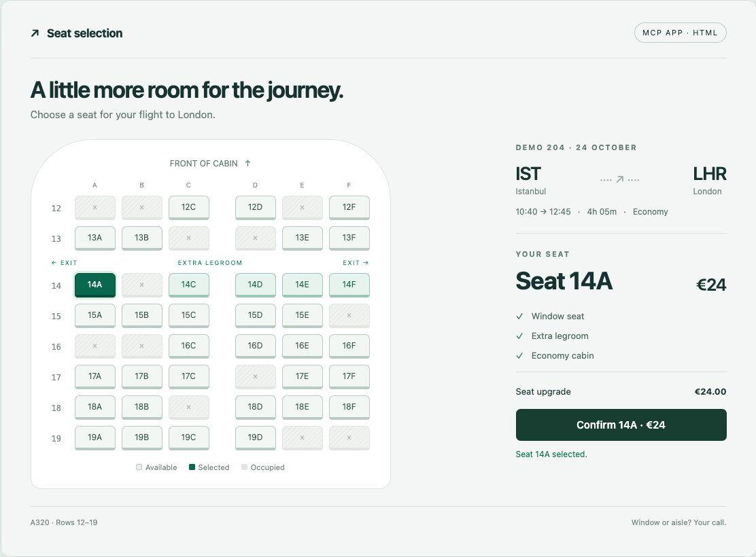
Task: Confirm 14A for €24
Action: (621, 425)
